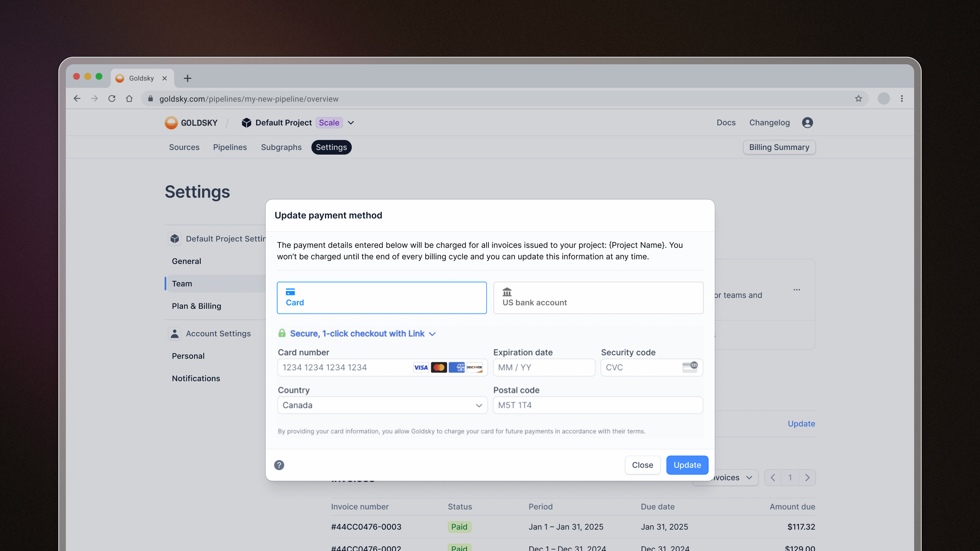The image size is (980, 551).
Task: Close the Goldsky browser tab
Action: pyautogui.click(x=165, y=78)
